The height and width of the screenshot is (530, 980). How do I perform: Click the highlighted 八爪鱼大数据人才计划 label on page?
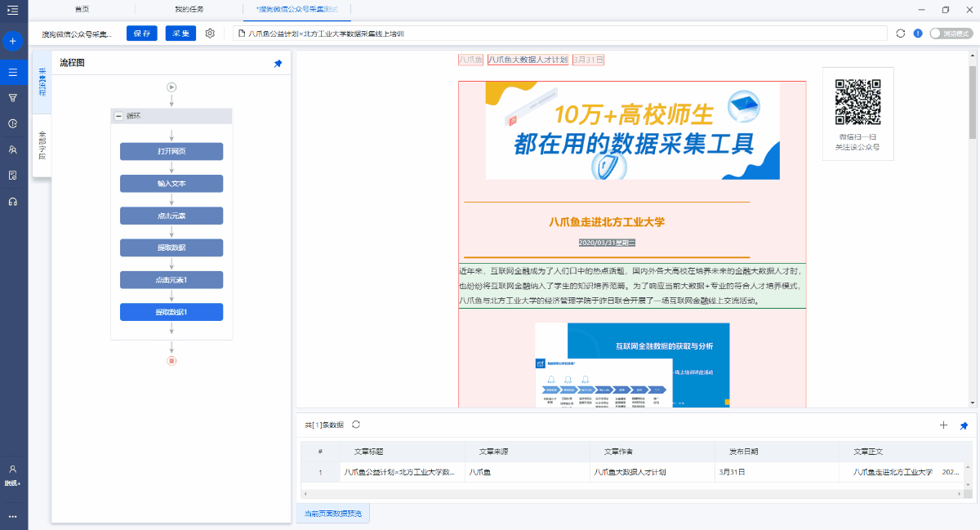tap(528, 60)
